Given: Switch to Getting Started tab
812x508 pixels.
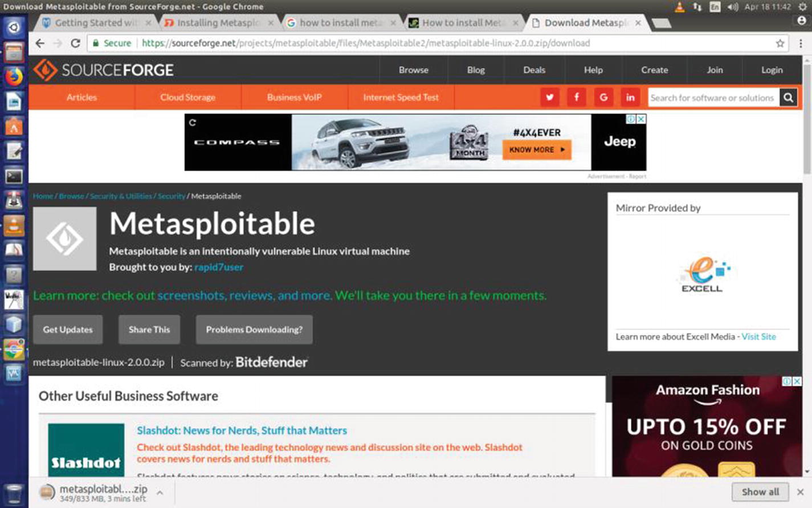Looking at the screenshot, I should tap(96, 23).
